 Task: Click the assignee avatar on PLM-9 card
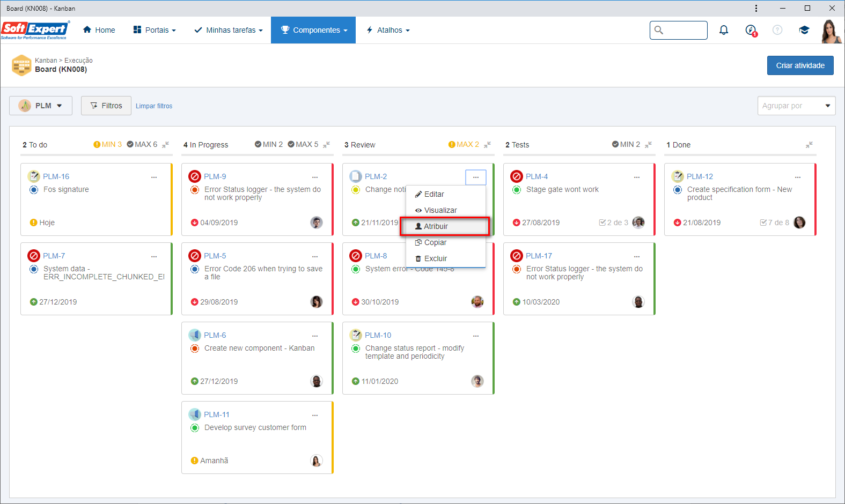click(x=317, y=223)
